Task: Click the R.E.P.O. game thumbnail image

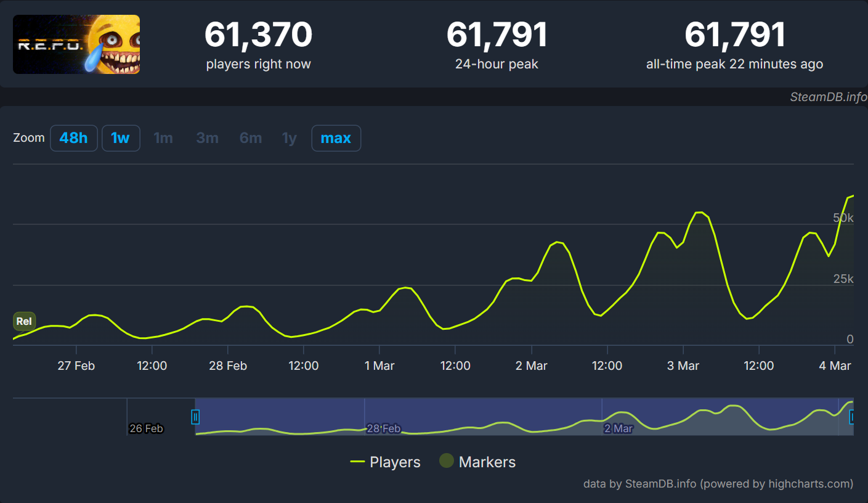Action: (76, 44)
